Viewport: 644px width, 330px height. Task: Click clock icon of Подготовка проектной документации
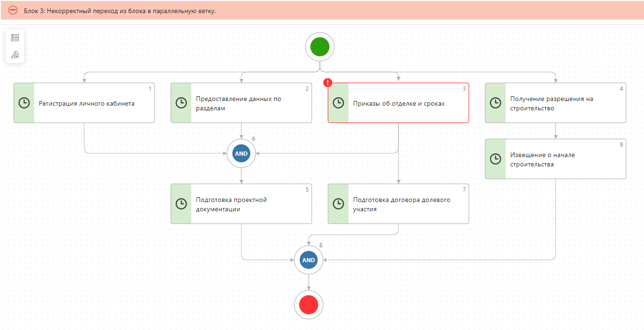tap(181, 204)
